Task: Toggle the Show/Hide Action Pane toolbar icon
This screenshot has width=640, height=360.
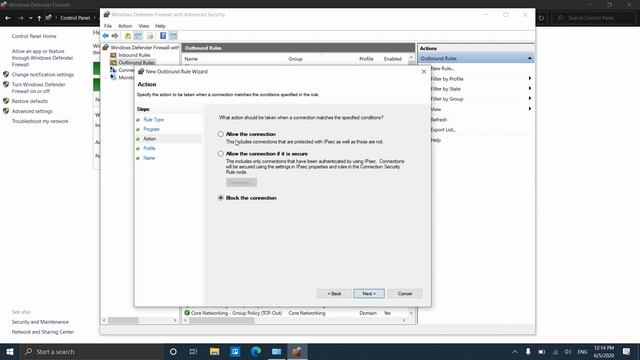Action: pos(173,36)
